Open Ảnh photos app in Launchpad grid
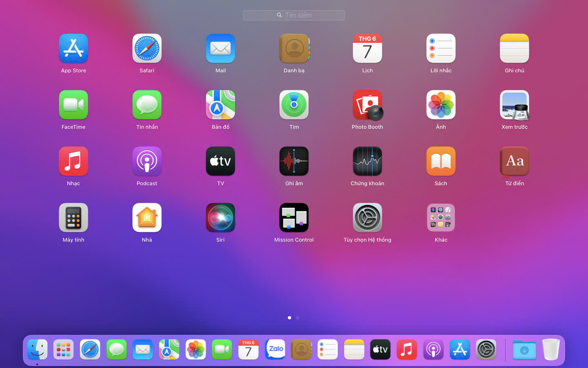Viewport: 588px width, 368px height. coord(441,105)
